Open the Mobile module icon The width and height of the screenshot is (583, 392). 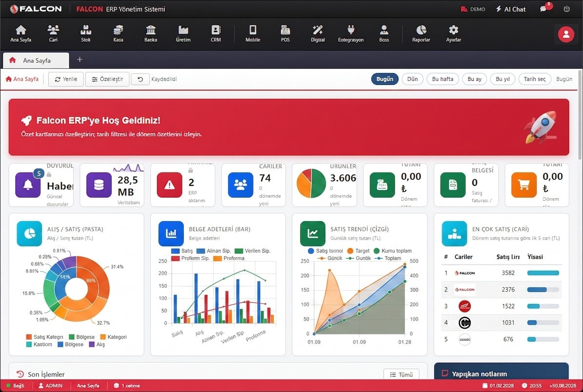(x=253, y=34)
